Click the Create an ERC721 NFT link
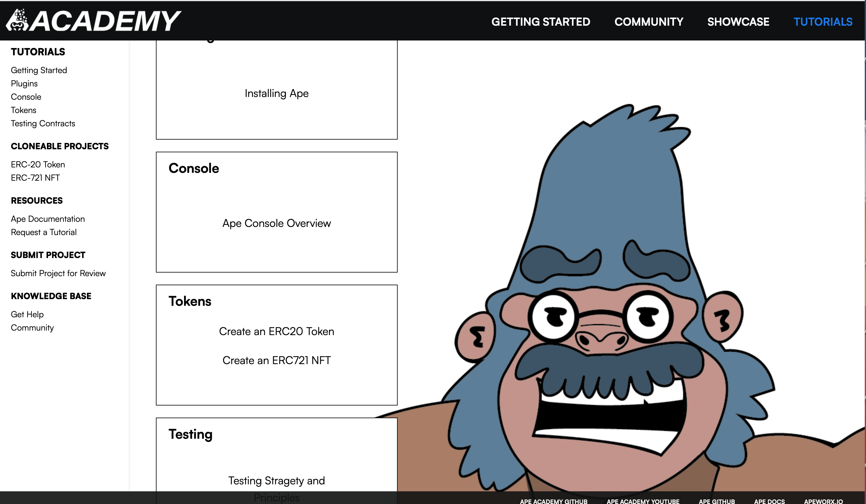 (276, 360)
